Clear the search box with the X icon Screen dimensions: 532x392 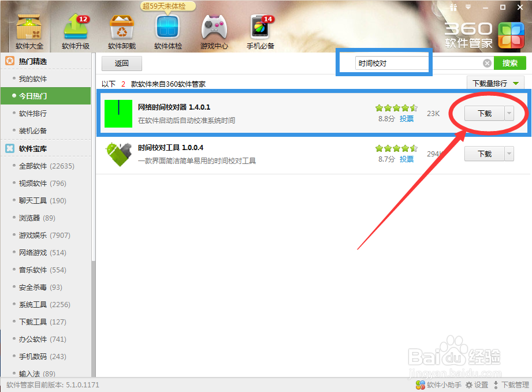(x=487, y=63)
